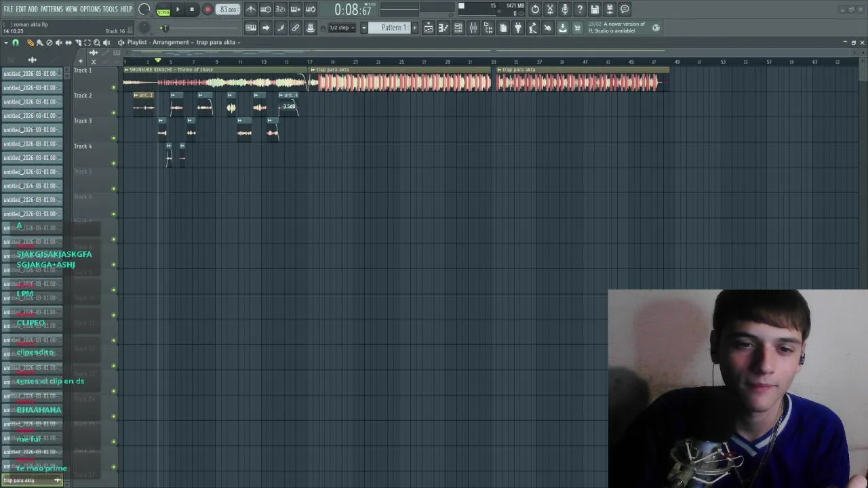Image resolution: width=868 pixels, height=488 pixels.
Task: Toggle step editing mode
Action: (x=281, y=28)
